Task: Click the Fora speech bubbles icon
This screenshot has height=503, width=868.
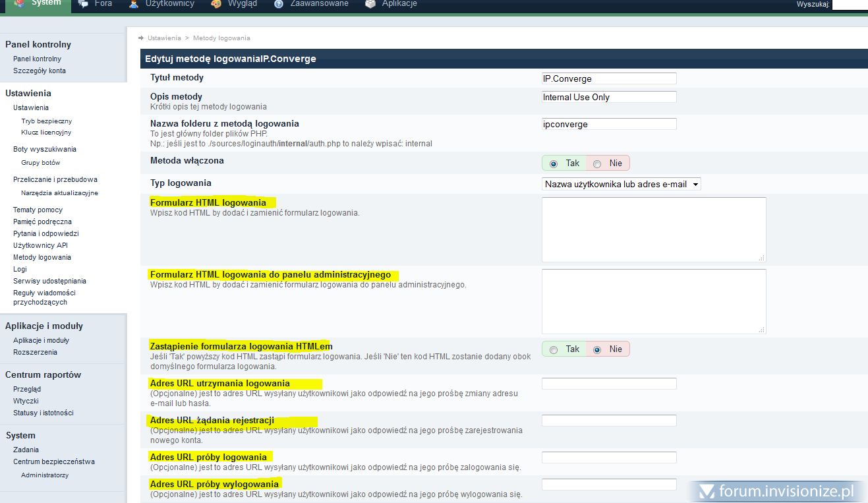Action: 84,4
